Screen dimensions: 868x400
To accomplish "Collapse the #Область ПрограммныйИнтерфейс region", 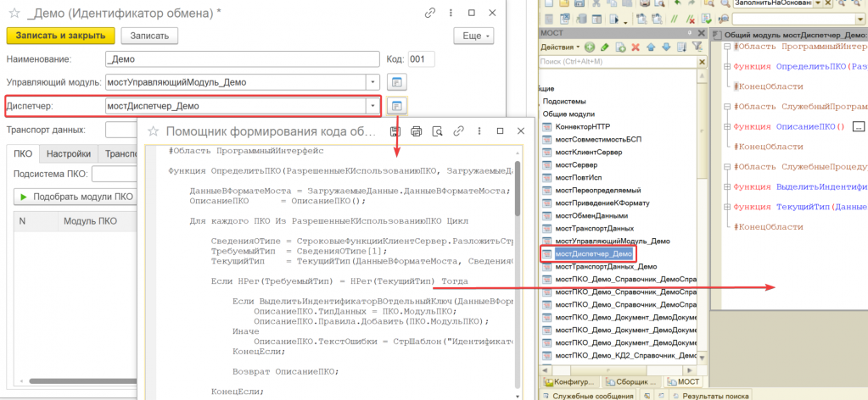I will (727, 47).
